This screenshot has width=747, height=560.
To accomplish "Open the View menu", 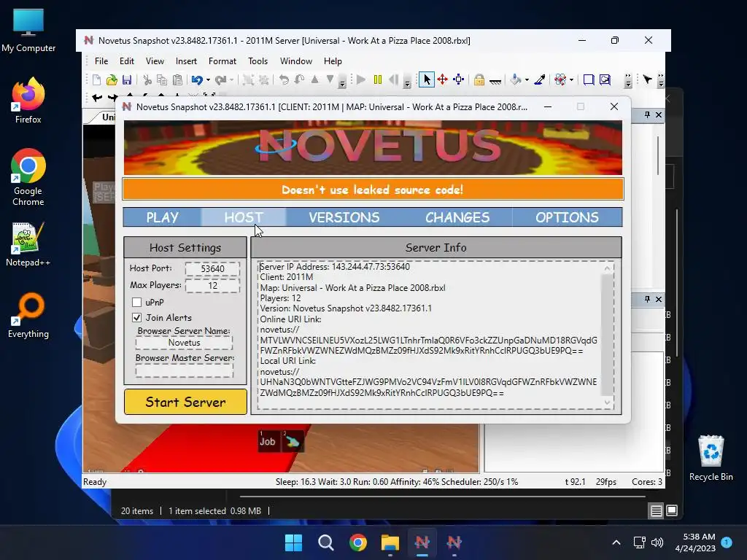I will coord(155,61).
